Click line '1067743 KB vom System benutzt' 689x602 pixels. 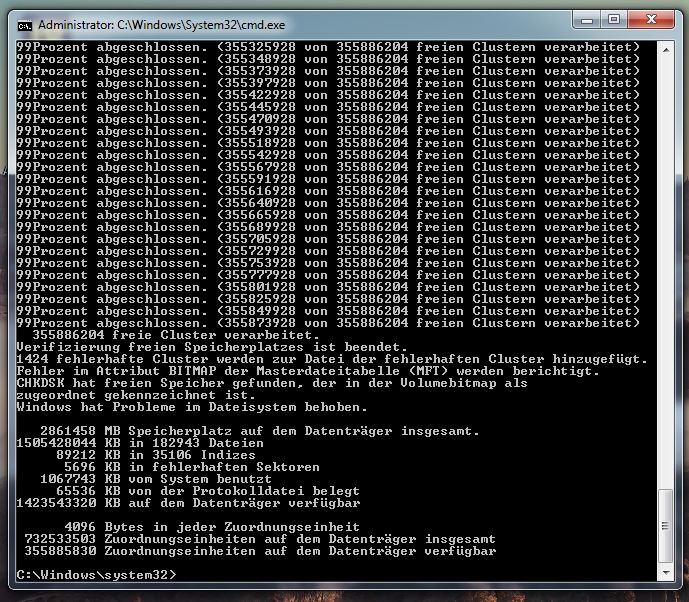[x=156, y=479]
